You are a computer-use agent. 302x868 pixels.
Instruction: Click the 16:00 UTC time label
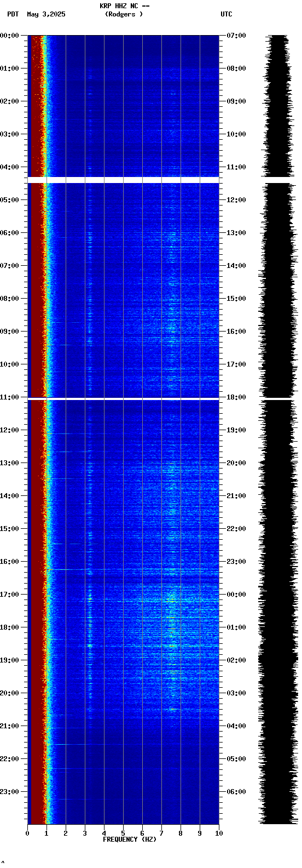coord(236,332)
